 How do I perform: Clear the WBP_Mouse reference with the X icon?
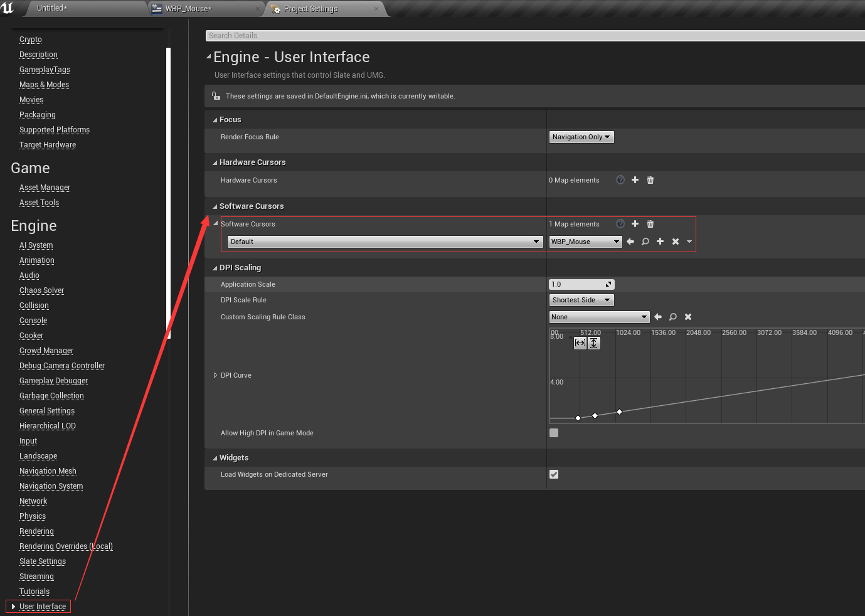[675, 242]
